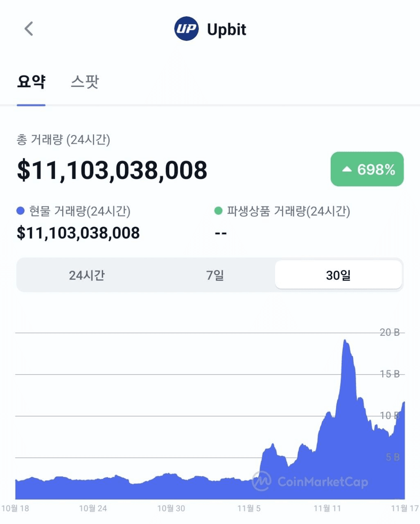Click the Upbit logo icon

coord(186,29)
